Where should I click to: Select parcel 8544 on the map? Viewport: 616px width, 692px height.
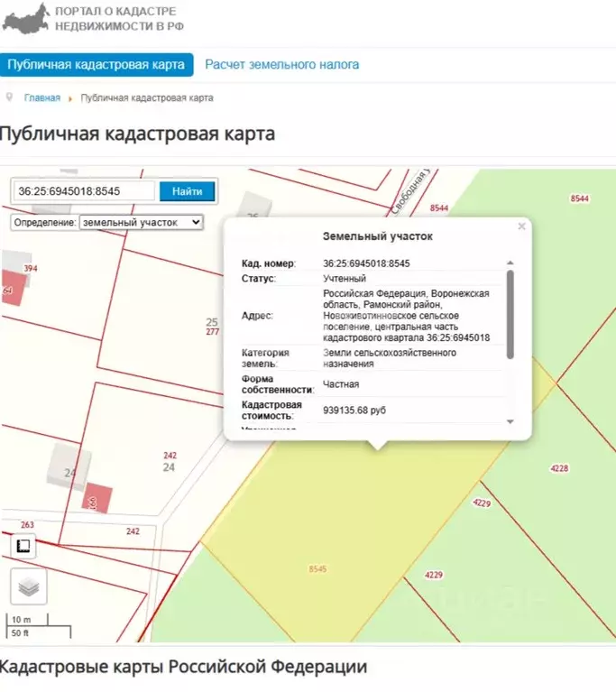point(579,198)
